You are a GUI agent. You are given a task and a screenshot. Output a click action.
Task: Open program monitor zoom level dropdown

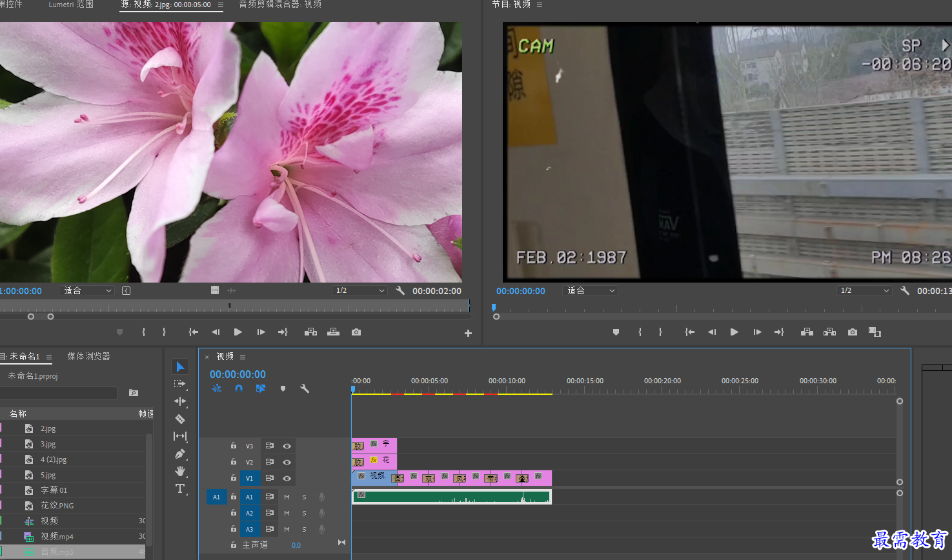point(591,291)
